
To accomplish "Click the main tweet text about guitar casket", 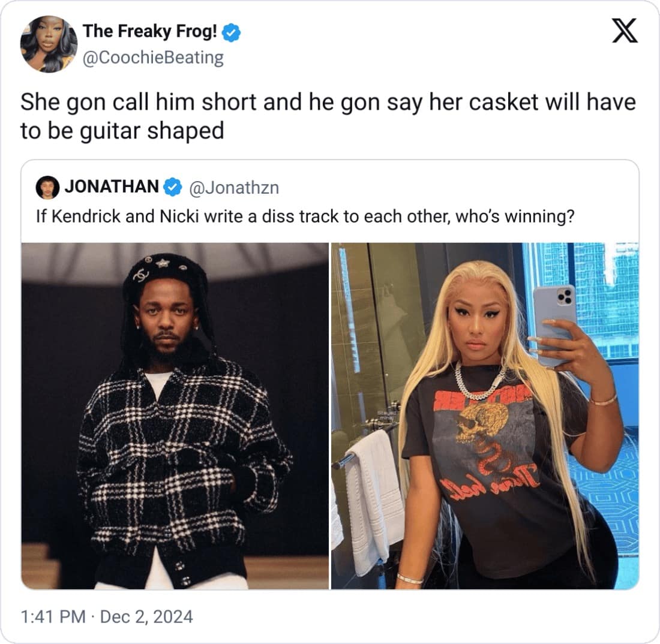I will pyautogui.click(x=328, y=116).
